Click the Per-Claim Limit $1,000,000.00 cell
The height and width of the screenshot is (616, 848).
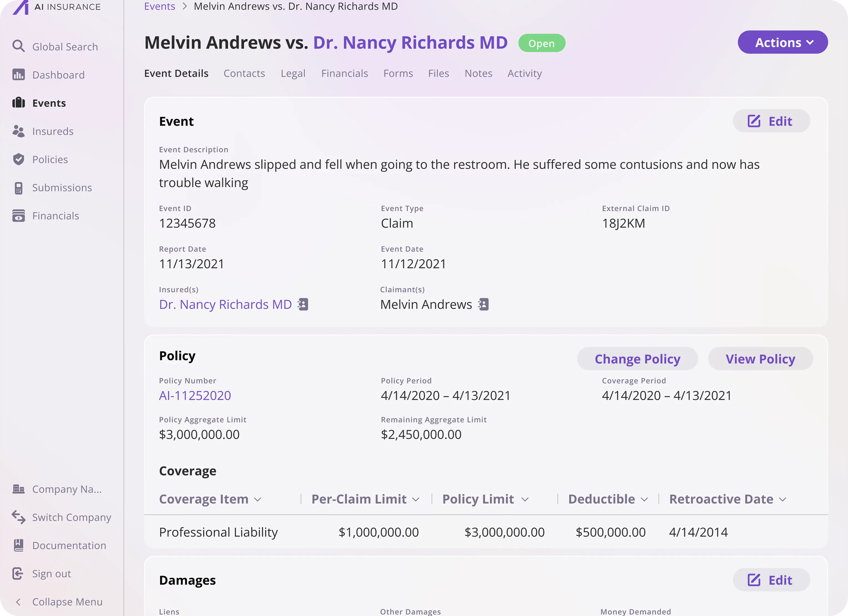click(378, 532)
